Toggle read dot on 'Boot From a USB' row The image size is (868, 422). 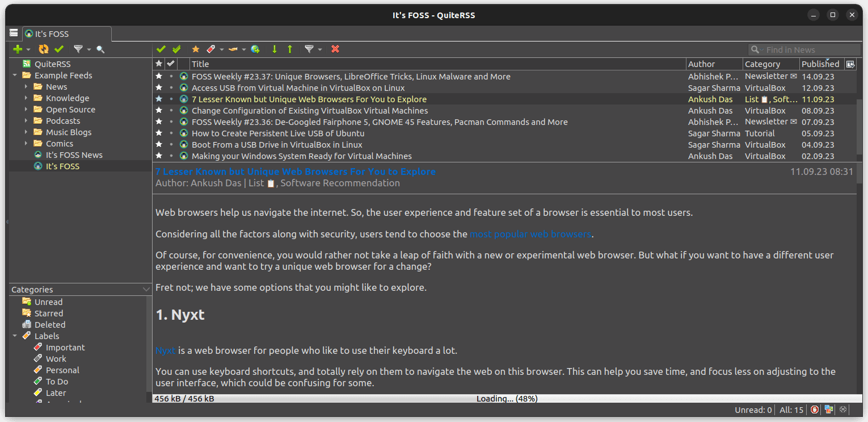[x=171, y=145]
